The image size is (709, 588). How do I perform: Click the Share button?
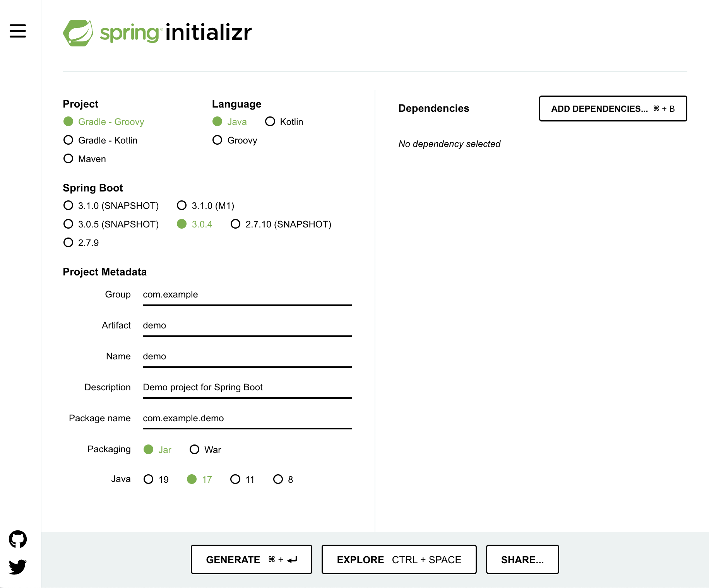pyautogui.click(x=522, y=559)
